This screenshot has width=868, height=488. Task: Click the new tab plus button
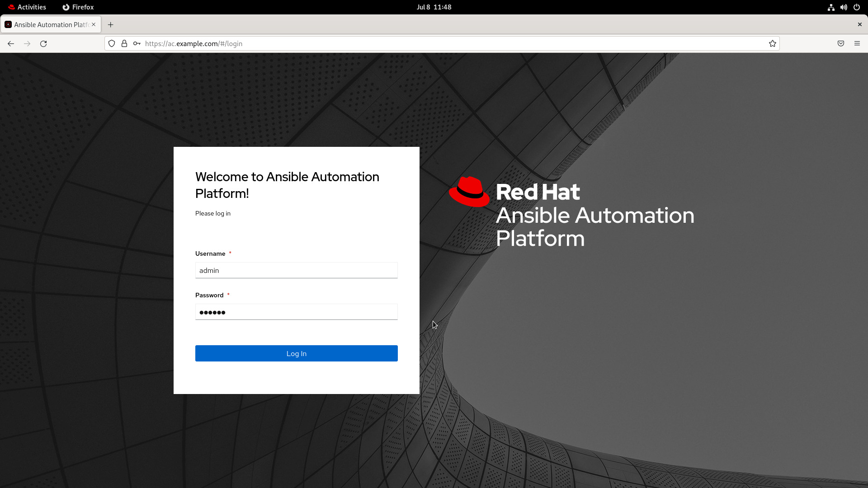tap(110, 24)
